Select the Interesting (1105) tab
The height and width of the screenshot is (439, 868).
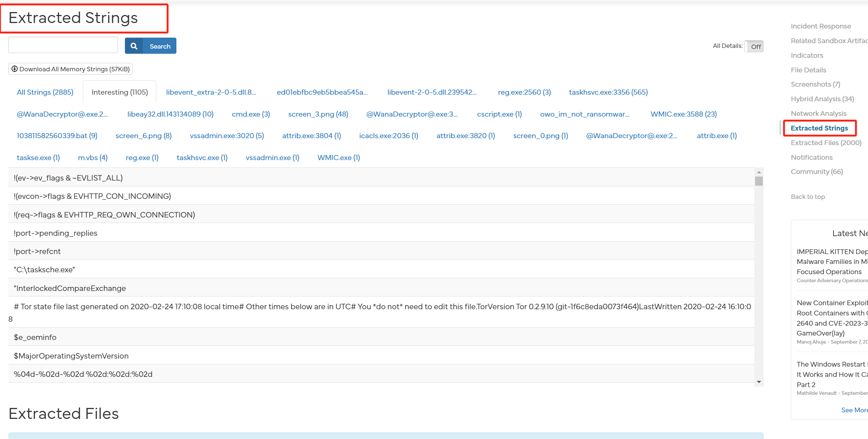click(120, 92)
